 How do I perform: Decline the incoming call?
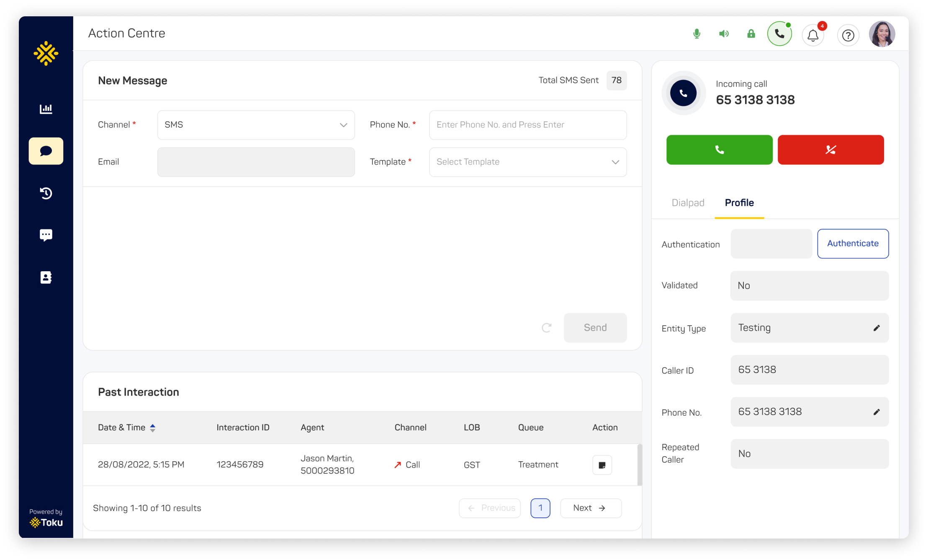tap(830, 149)
